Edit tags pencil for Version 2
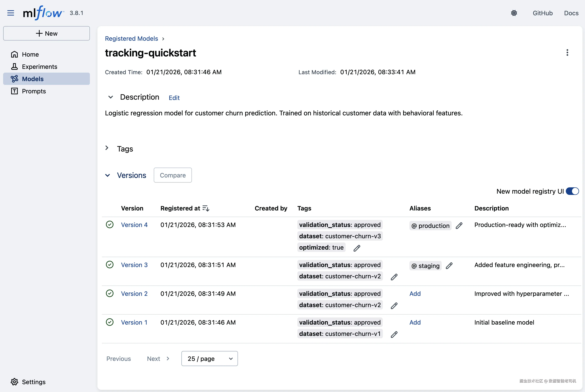 coord(394,306)
